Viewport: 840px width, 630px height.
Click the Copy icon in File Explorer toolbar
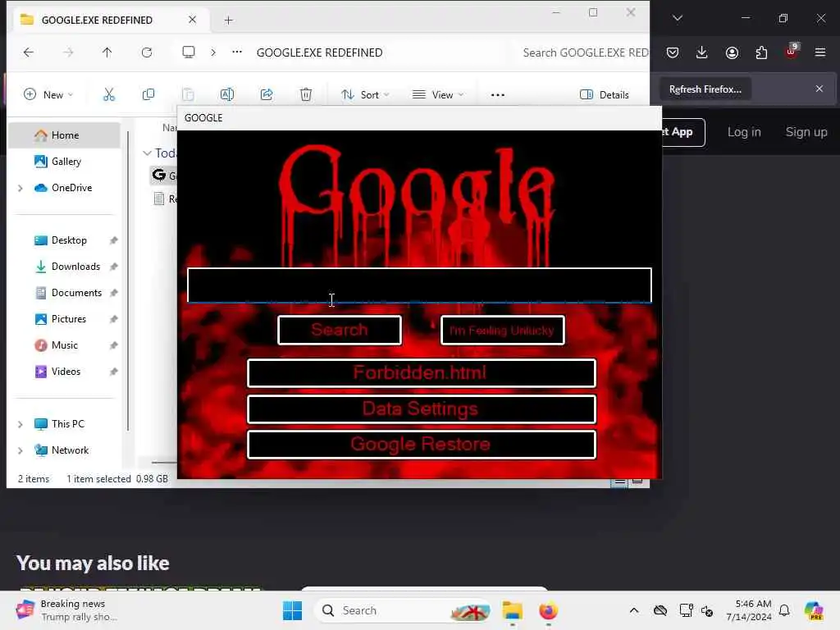coord(148,95)
